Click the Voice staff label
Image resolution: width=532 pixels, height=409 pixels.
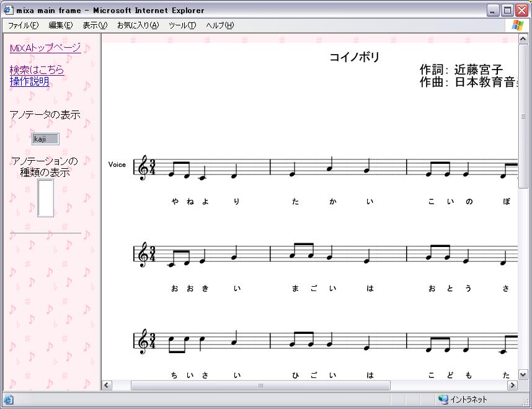[x=117, y=164]
